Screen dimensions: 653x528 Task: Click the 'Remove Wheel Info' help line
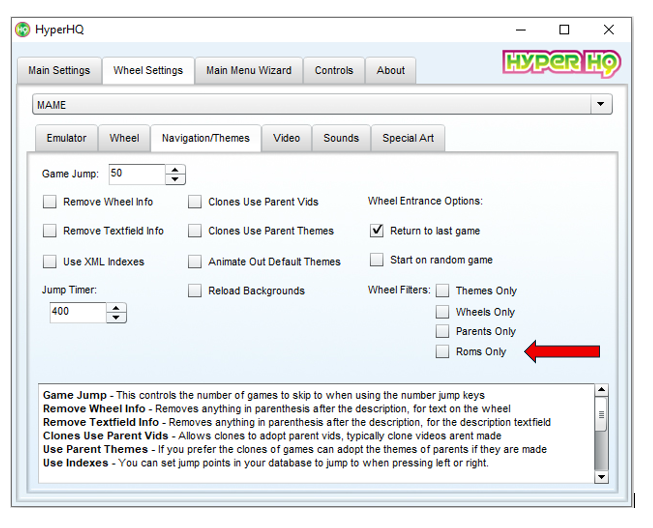point(277,408)
